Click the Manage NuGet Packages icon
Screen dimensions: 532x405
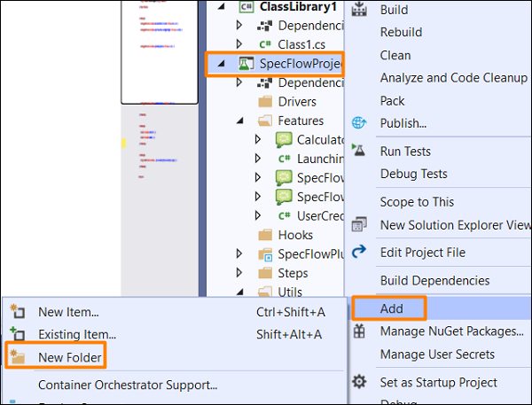pos(359,331)
